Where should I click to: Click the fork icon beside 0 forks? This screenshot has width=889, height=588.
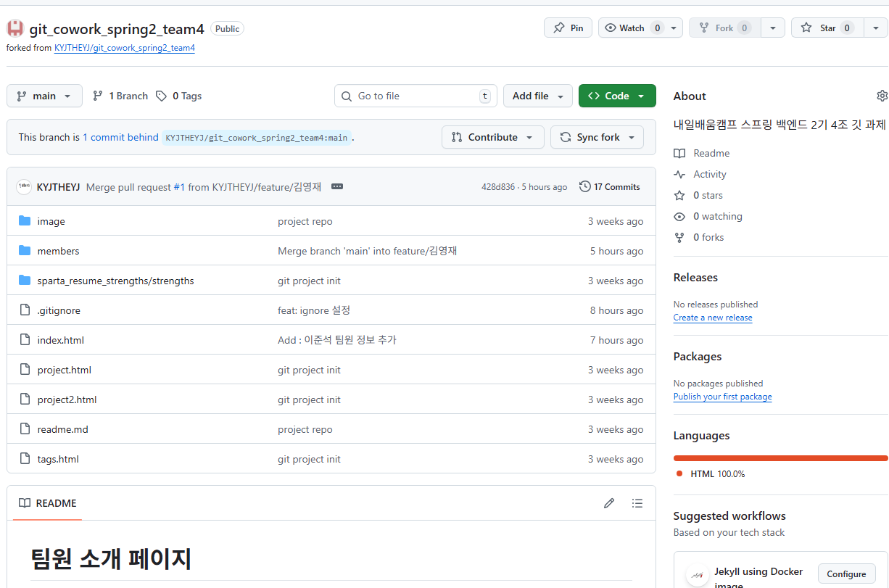point(679,237)
